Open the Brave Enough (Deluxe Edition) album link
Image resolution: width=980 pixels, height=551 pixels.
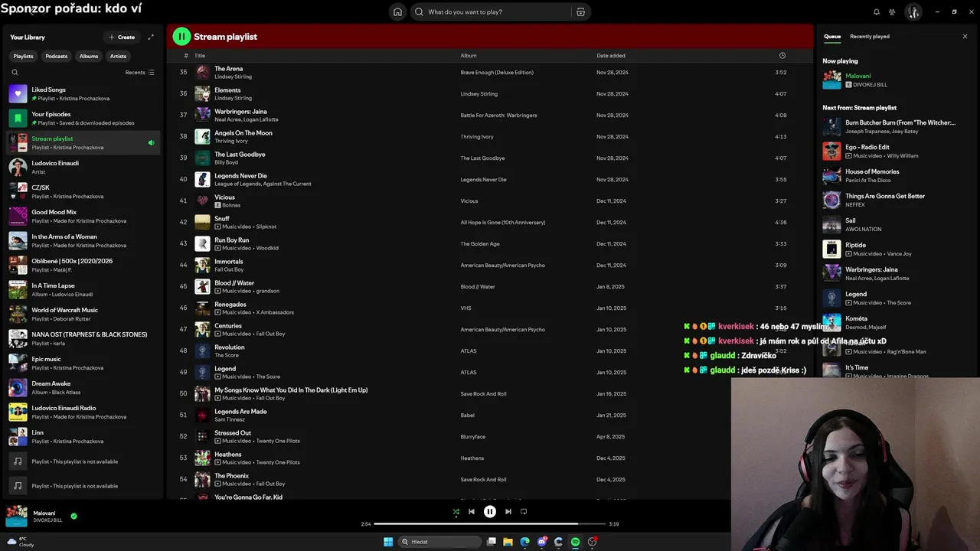click(x=497, y=72)
